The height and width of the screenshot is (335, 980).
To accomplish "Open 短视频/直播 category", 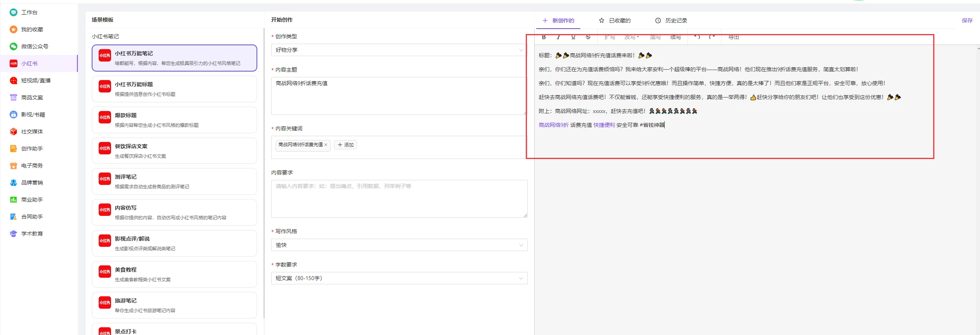I will pos(36,80).
